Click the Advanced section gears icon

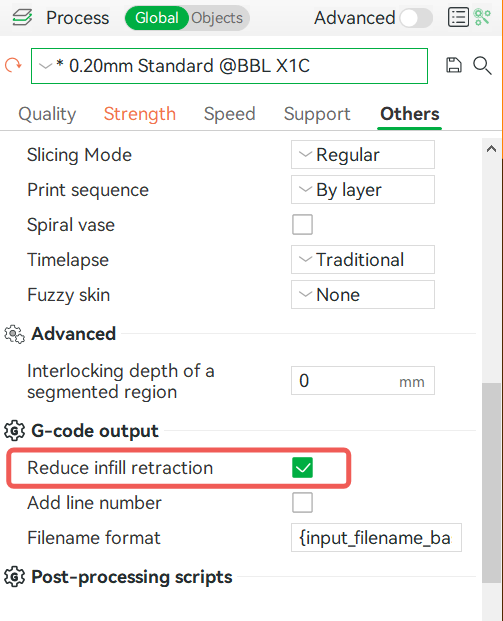point(15,334)
